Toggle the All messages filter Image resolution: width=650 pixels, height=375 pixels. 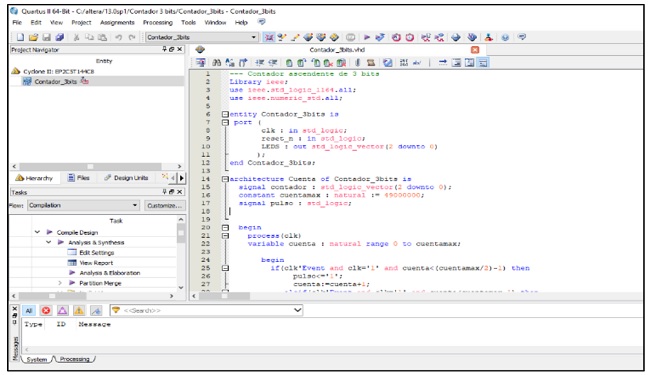(x=29, y=310)
